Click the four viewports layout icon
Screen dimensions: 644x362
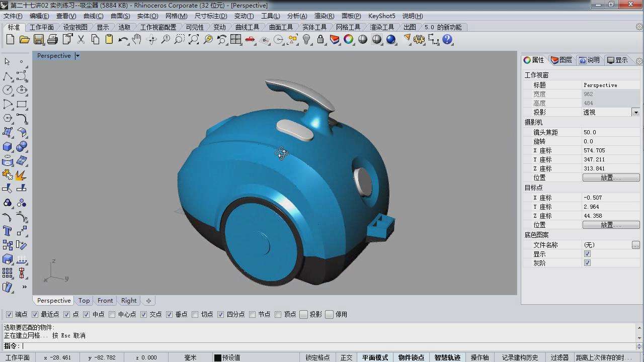pos(236,39)
